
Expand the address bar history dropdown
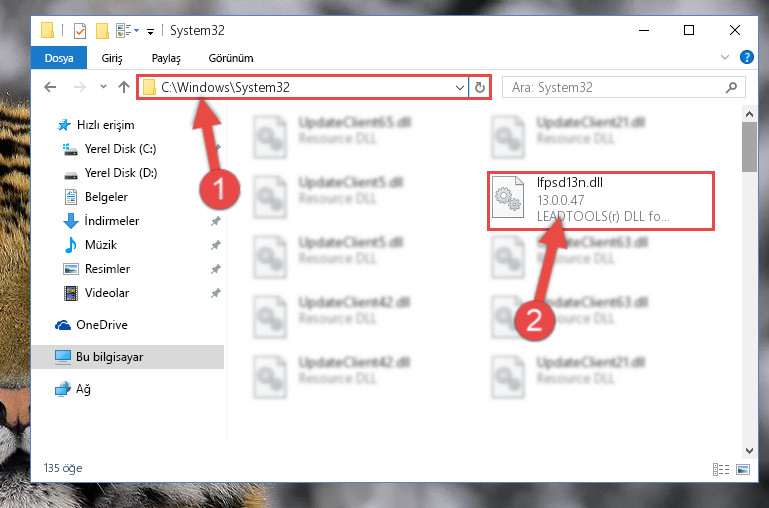click(x=460, y=87)
